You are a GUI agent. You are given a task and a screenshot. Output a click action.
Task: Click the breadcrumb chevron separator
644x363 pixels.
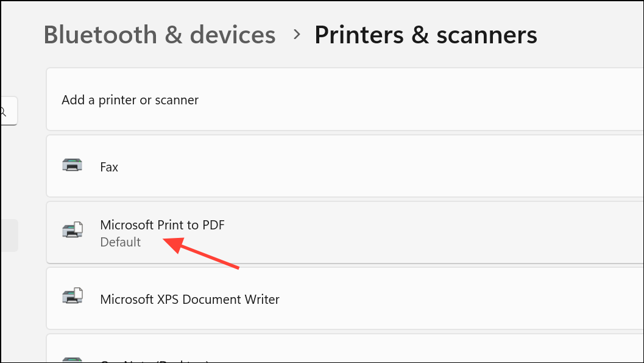click(297, 35)
